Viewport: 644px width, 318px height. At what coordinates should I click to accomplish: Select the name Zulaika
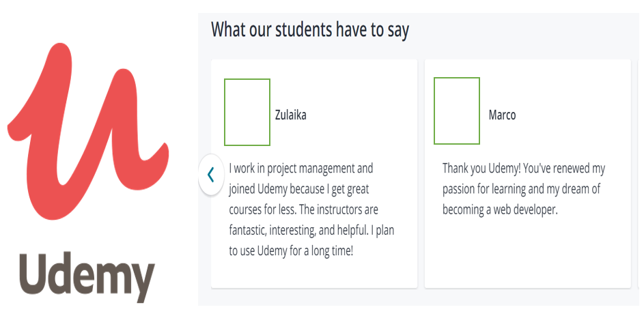(x=290, y=115)
